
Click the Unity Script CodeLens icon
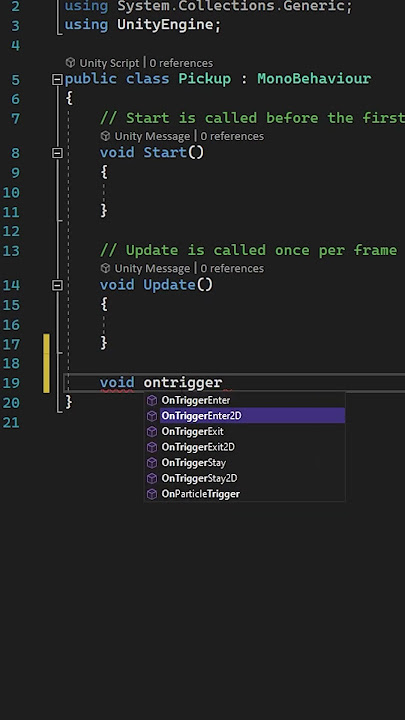tap(70, 62)
